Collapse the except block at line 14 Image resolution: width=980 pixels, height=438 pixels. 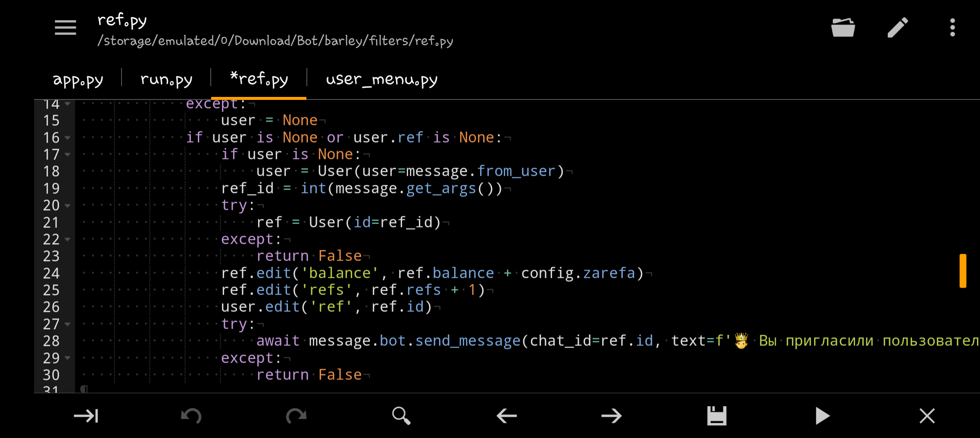click(x=68, y=103)
